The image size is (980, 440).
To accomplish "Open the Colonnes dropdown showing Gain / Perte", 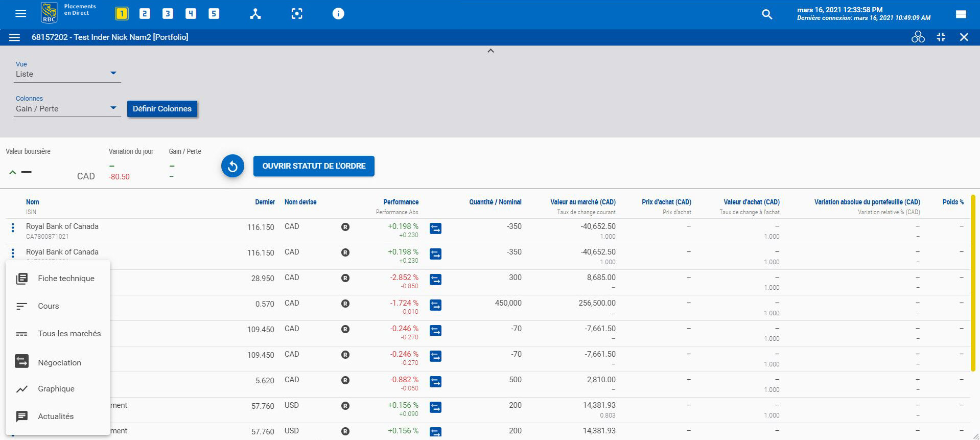I will (x=68, y=108).
